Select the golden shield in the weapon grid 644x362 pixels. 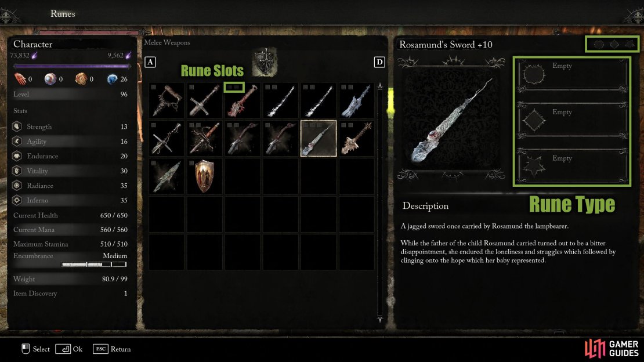pyautogui.click(x=204, y=176)
